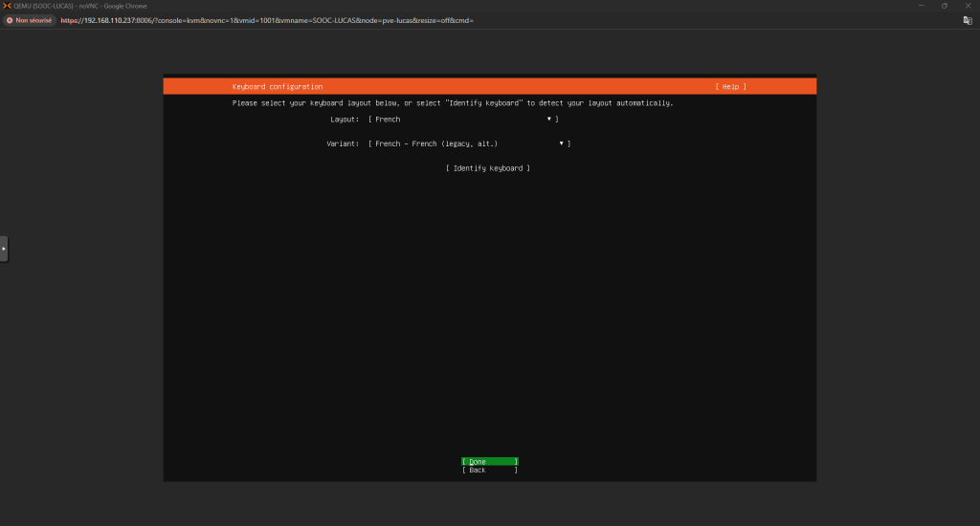Image resolution: width=980 pixels, height=526 pixels.
Task: Open the Layout dropdown showing French
Action: click(462, 120)
